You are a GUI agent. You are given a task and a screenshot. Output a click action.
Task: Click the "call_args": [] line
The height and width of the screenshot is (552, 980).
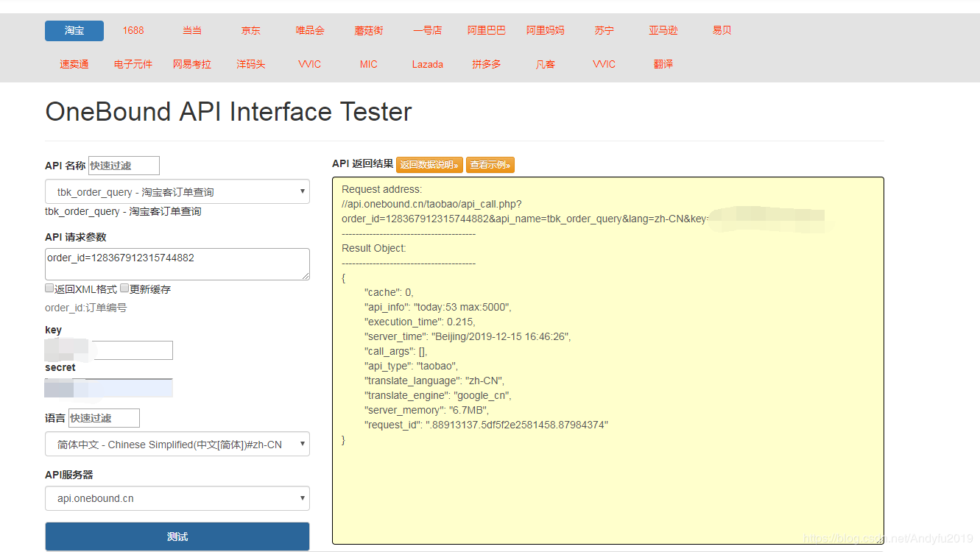396,351
